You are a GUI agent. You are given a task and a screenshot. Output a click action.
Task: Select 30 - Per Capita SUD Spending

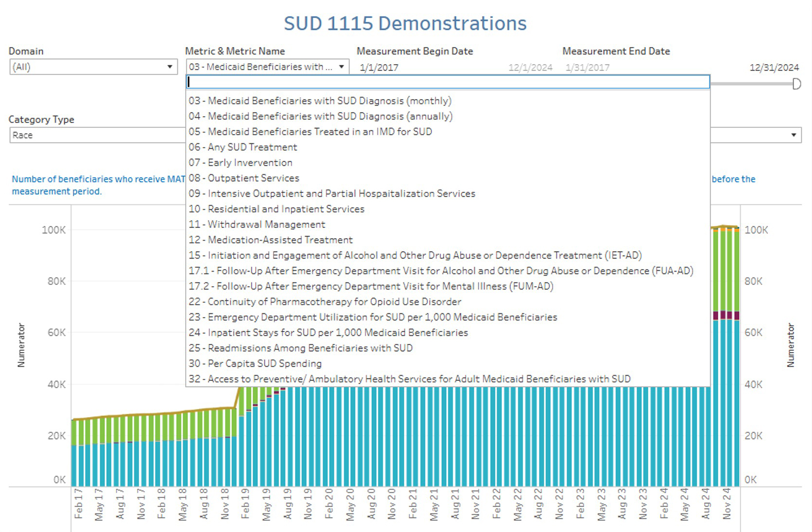point(255,364)
